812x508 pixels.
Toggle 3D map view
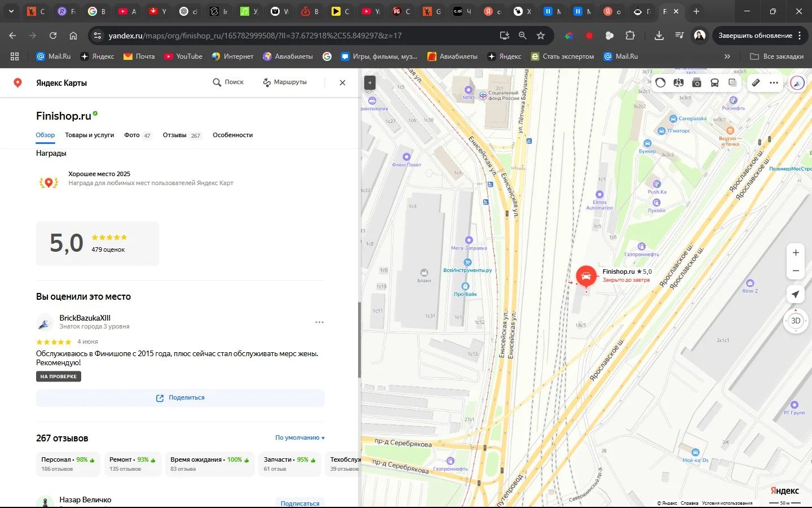(x=796, y=321)
